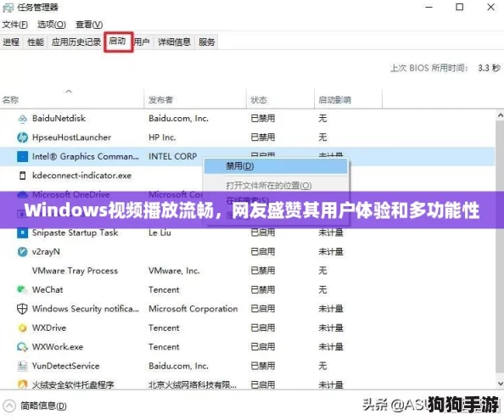Select the HpseuHostLauncher entry
The height and width of the screenshot is (420, 504).
click(71, 137)
